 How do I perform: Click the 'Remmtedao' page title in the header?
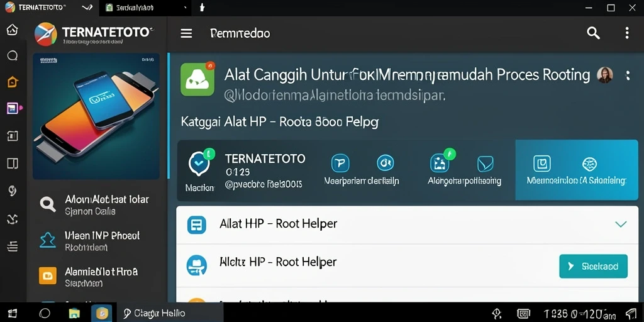[x=240, y=33]
